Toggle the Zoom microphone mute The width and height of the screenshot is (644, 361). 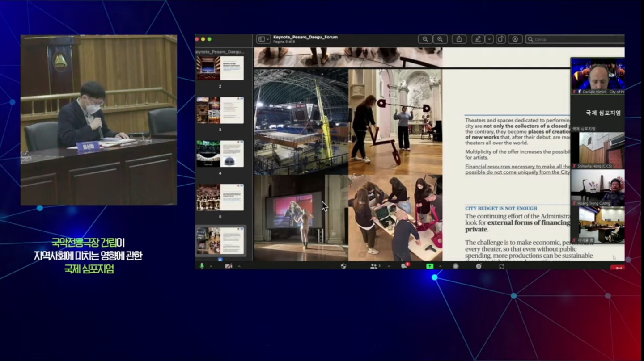[x=202, y=266]
